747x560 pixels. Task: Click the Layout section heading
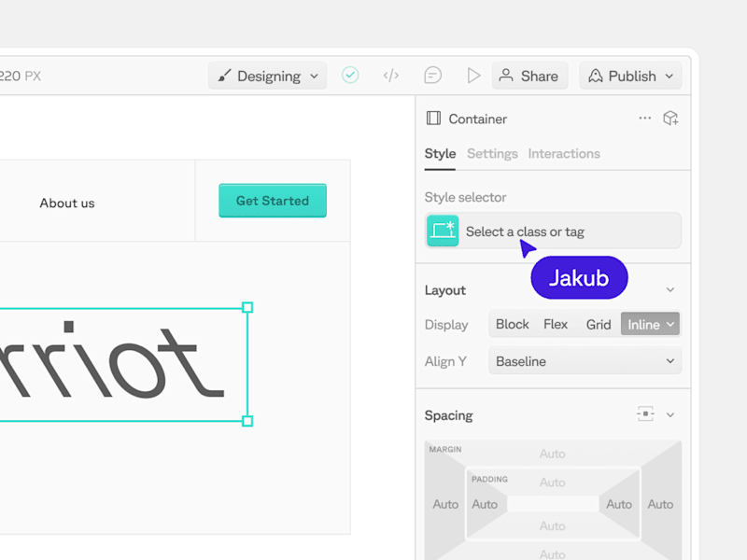[445, 290]
